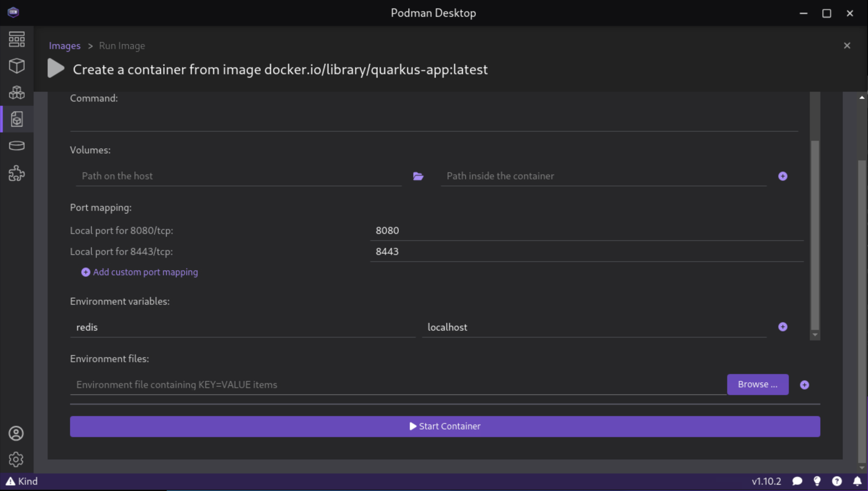This screenshot has width=868, height=491.
Task: Click the Kind warning status item
Action: pos(22,481)
